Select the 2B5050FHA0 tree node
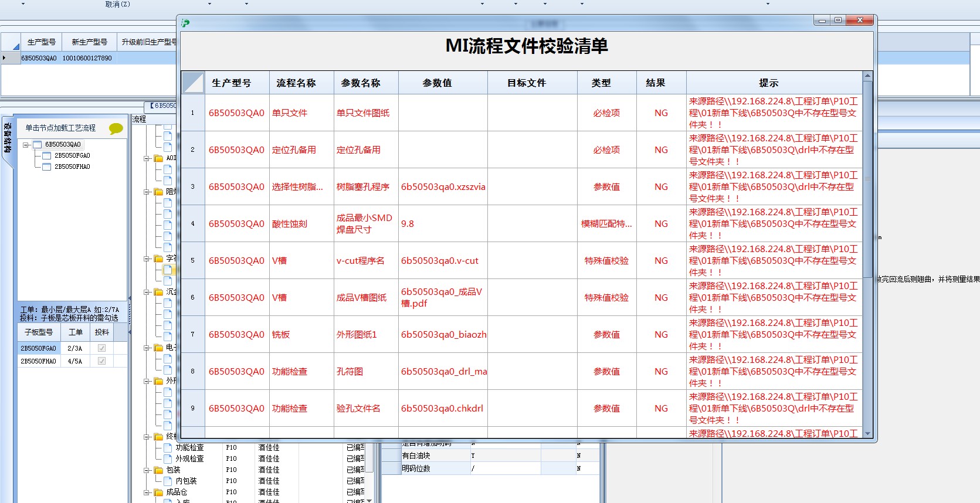The width and height of the screenshot is (980, 503). (72, 166)
